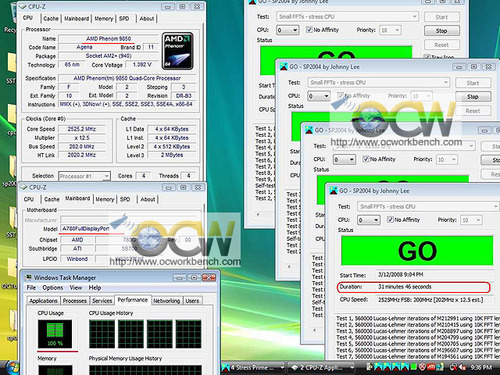Viewport: 500px width, 375px height.
Task: Click the Windows Task Manager title bar icon
Action: (x=29, y=277)
